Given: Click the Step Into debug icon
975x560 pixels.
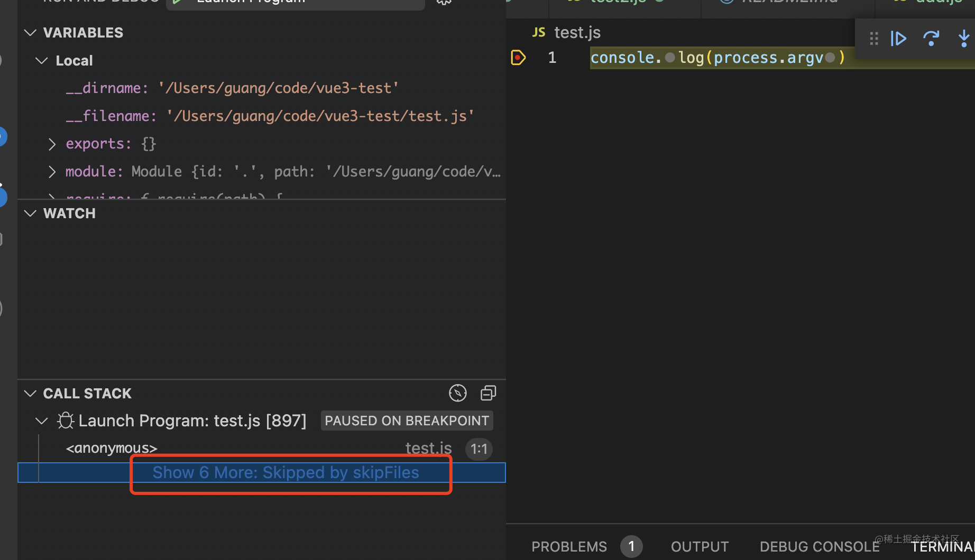Looking at the screenshot, I should click(963, 39).
